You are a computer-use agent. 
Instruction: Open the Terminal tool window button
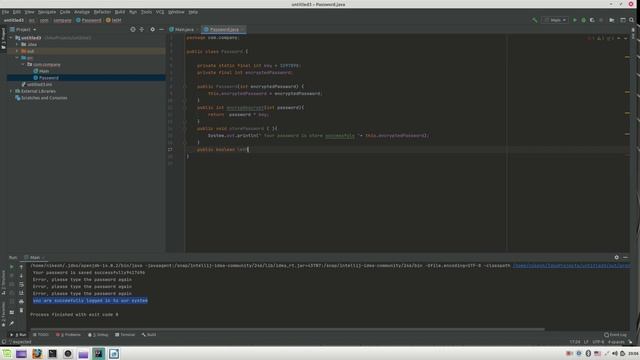125,335
